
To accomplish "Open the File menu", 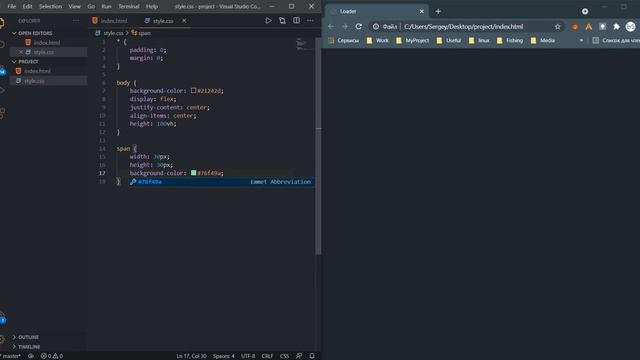I will (11, 7).
